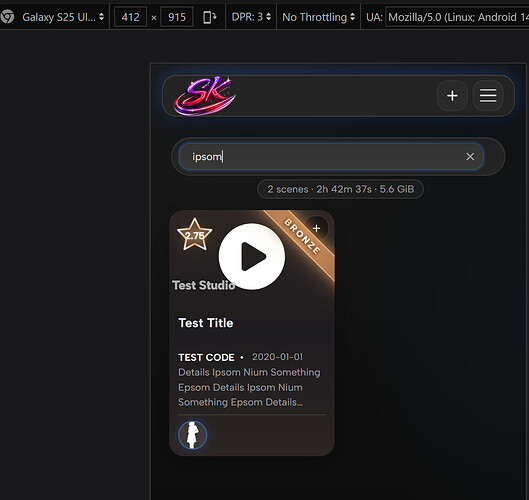Toggle device rotation icon in toolbar

[x=210, y=17]
